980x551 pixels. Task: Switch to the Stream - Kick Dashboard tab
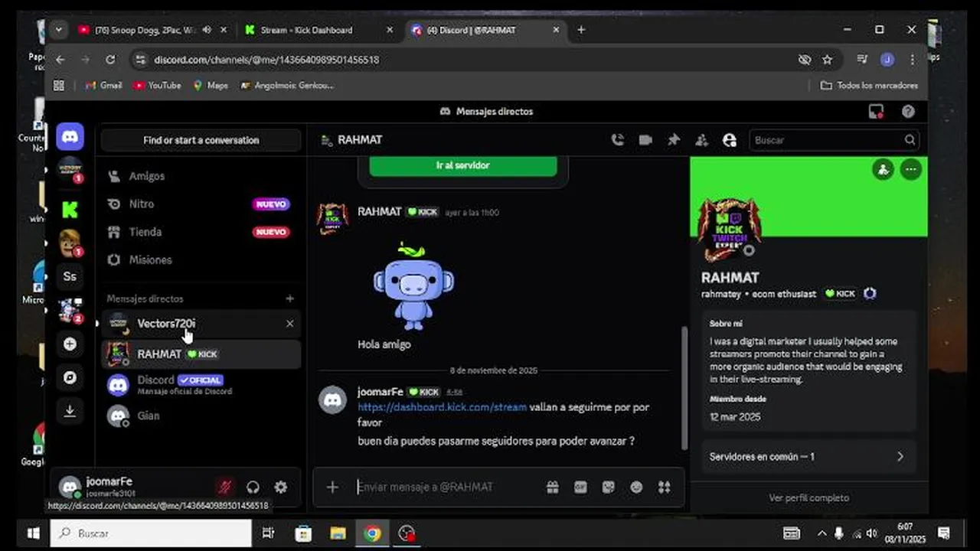click(306, 30)
